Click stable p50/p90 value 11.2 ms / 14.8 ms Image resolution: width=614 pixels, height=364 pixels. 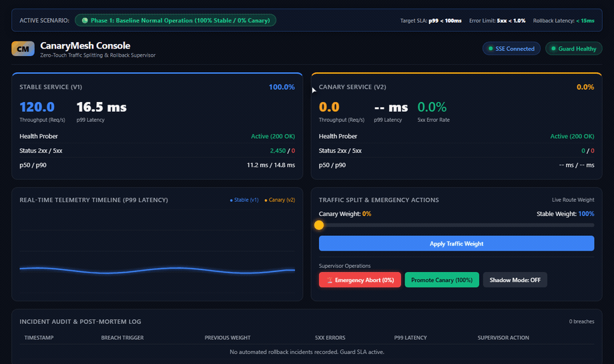tap(271, 165)
